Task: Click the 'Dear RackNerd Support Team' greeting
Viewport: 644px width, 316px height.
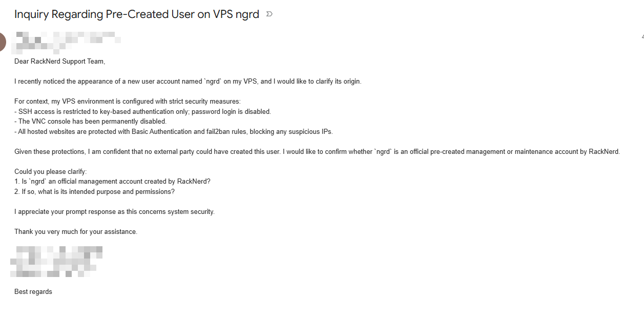Action: (x=59, y=62)
